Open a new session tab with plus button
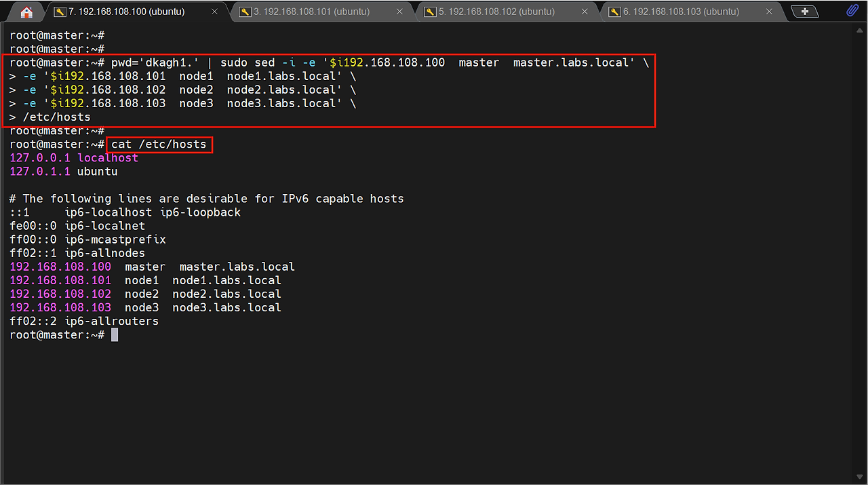This screenshot has height=485, width=868. point(805,12)
